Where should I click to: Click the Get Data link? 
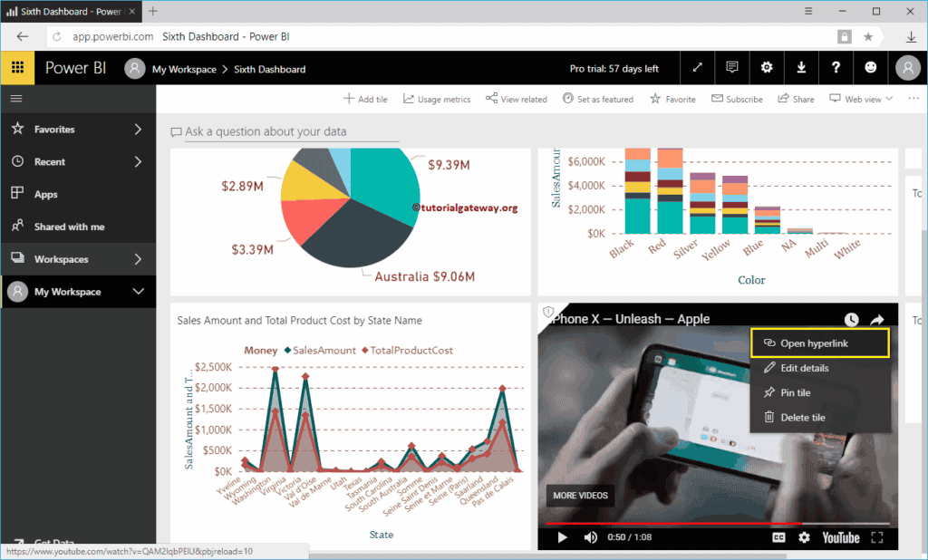[54, 541]
